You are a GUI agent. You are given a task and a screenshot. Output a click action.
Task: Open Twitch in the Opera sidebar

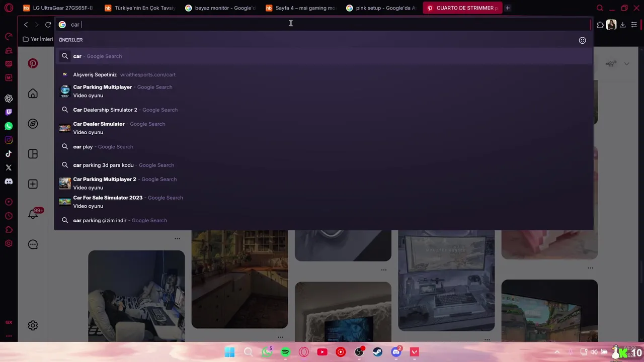click(9, 112)
